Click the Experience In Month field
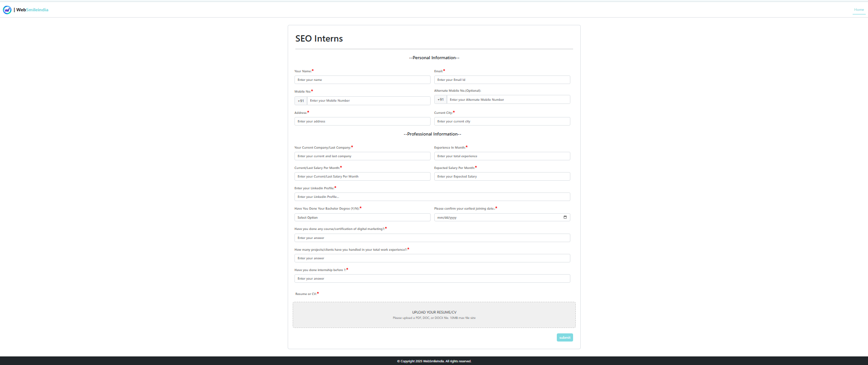 pos(502,156)
